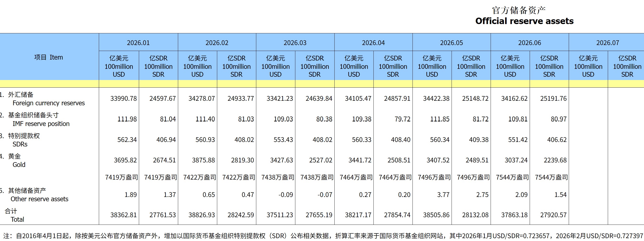
Task: Select foreign currency reserves value 24597.67
Action: point(162,99)
